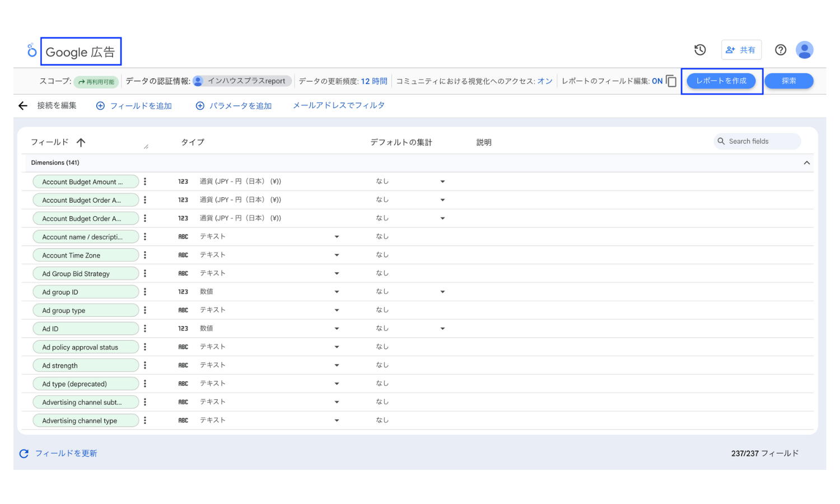This screenshot has height=504, width=840.
Task: Click the レポートを作成 button
Action: click(x=721, y=80)
